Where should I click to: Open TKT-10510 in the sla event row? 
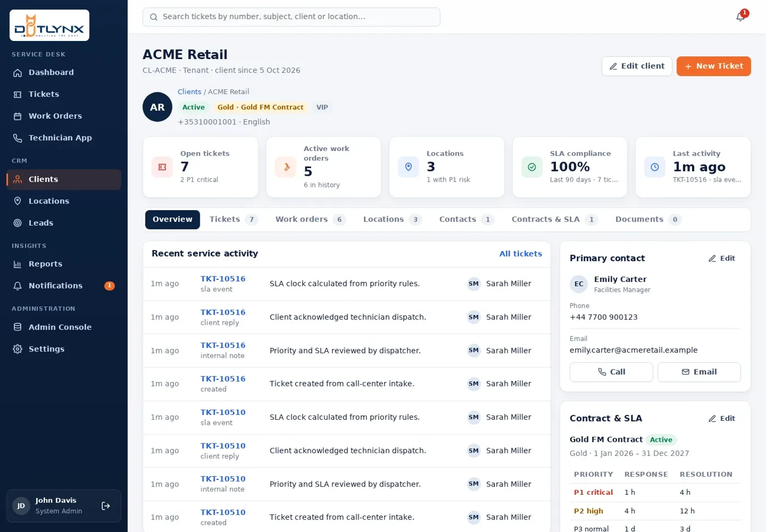coord(223,412)
